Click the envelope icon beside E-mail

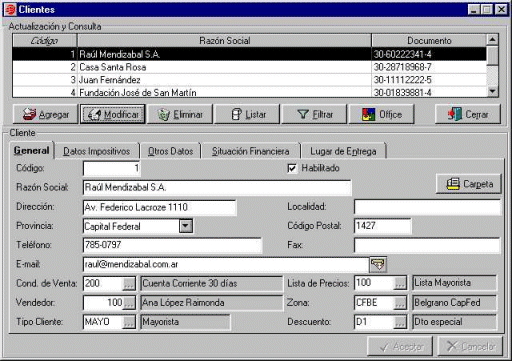click(378, 265)
